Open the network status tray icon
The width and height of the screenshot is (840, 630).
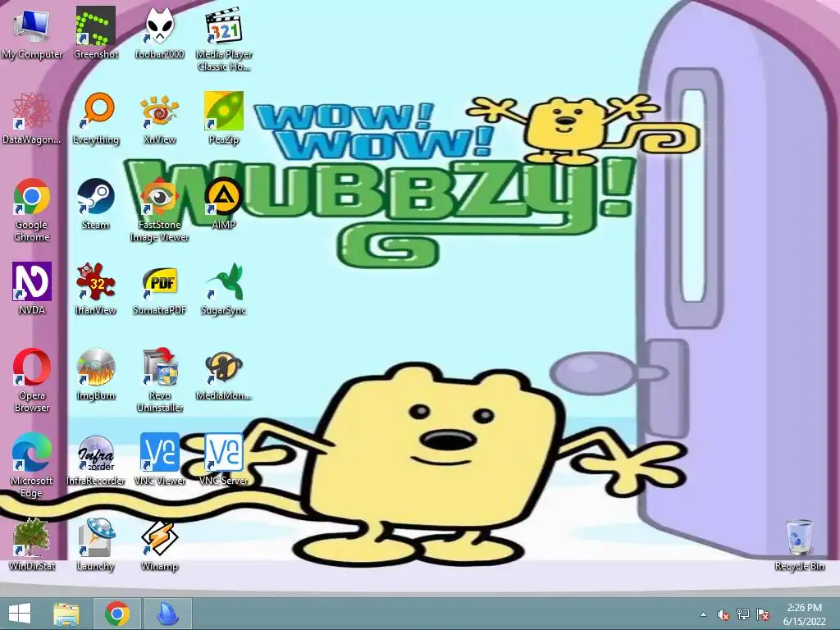pyautogui.click(x=743, y=614)
